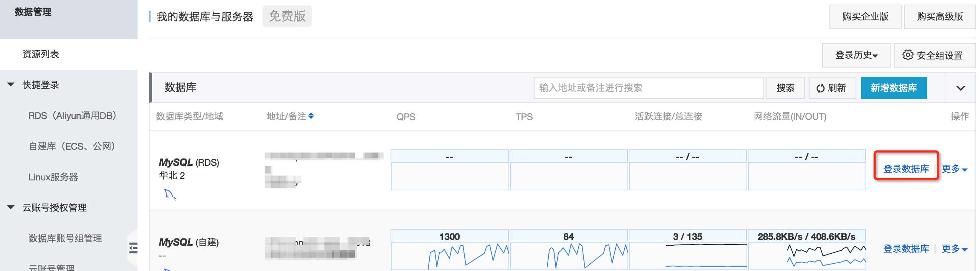Expand the database panel chevron
980x271 pixels.
pyautogui.click(x=960, y=88)
